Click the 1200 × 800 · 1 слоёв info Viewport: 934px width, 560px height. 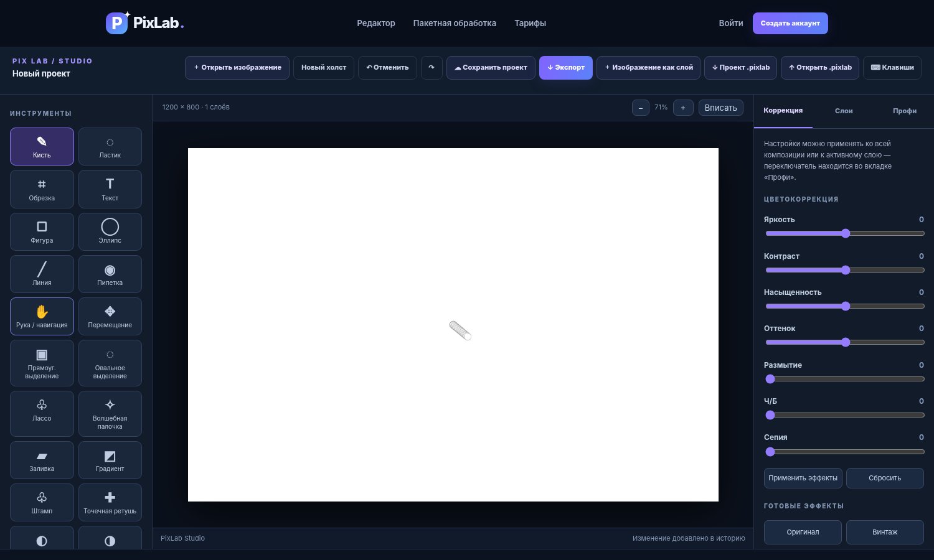[196, 107]
